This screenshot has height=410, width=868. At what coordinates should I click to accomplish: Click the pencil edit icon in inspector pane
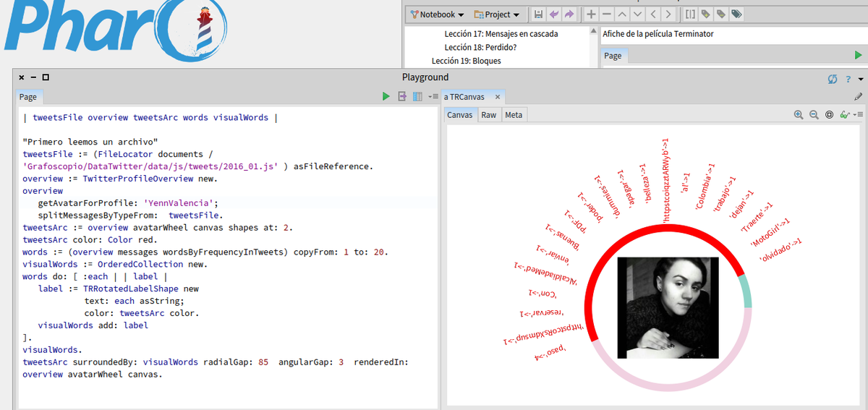tap(858, 96)
